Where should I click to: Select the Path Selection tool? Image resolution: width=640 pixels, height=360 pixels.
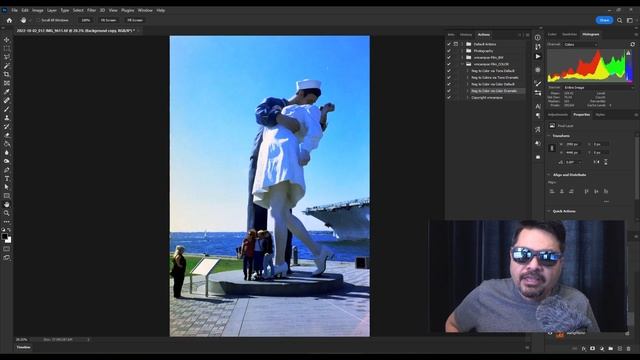pyautogui.click(x=7, y=187)
